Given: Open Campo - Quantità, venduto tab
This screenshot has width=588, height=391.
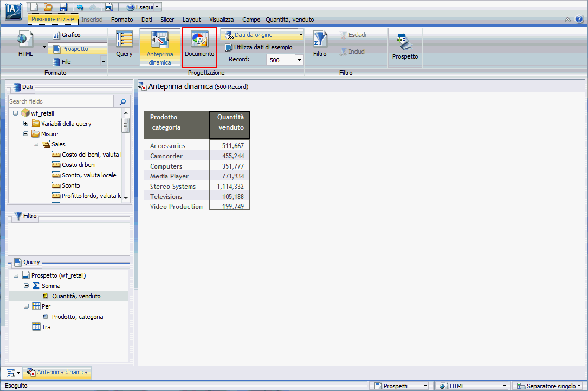Looking at the screenshot, I should (278, 20).
